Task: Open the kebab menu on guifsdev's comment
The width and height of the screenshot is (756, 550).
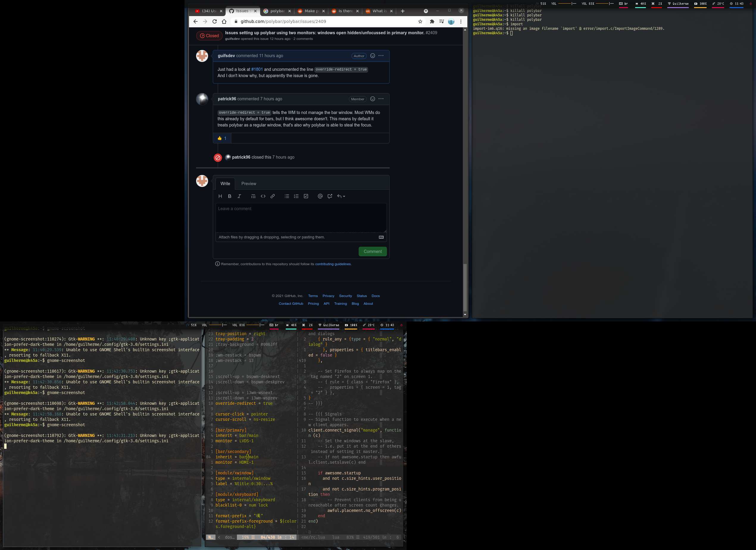Action: coord(381,56)
